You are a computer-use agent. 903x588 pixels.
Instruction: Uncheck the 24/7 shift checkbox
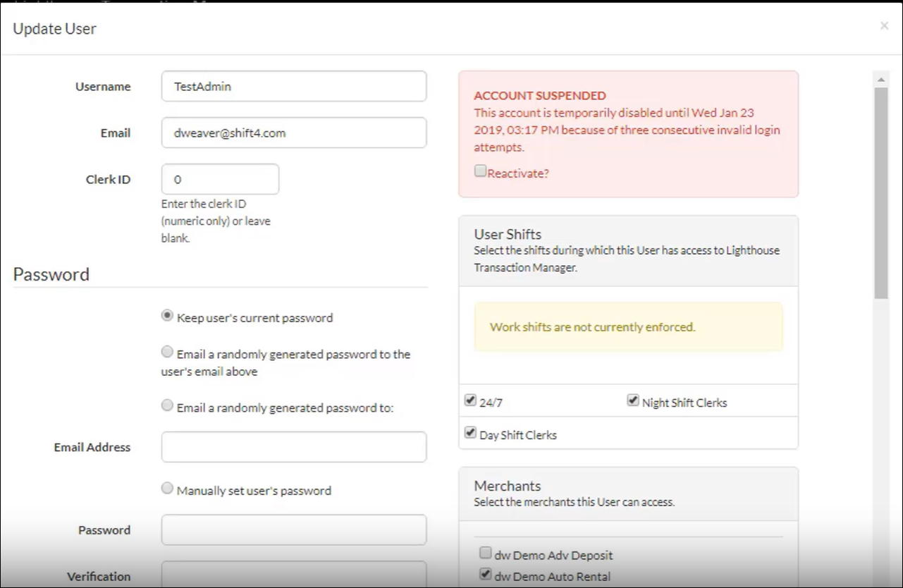(470, 401)
